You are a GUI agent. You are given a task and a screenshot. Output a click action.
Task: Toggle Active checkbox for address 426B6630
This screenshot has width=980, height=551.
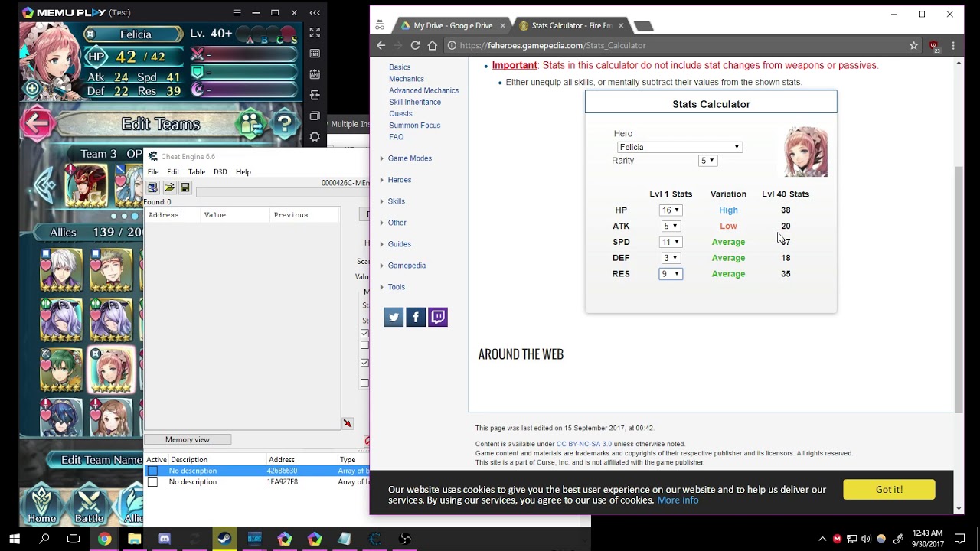tap(152, 471)
